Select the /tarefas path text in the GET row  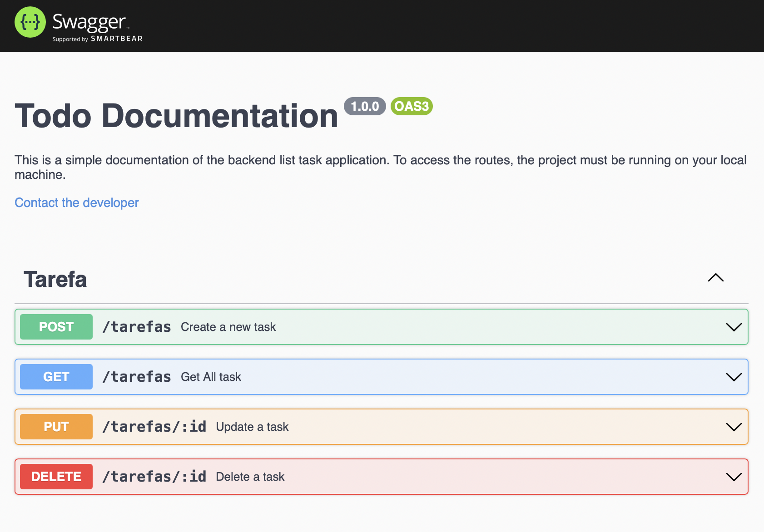tap(136, 376)
